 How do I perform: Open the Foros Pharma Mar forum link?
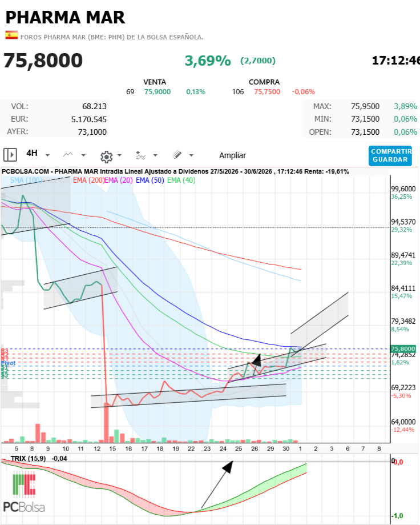pos(112,37)
